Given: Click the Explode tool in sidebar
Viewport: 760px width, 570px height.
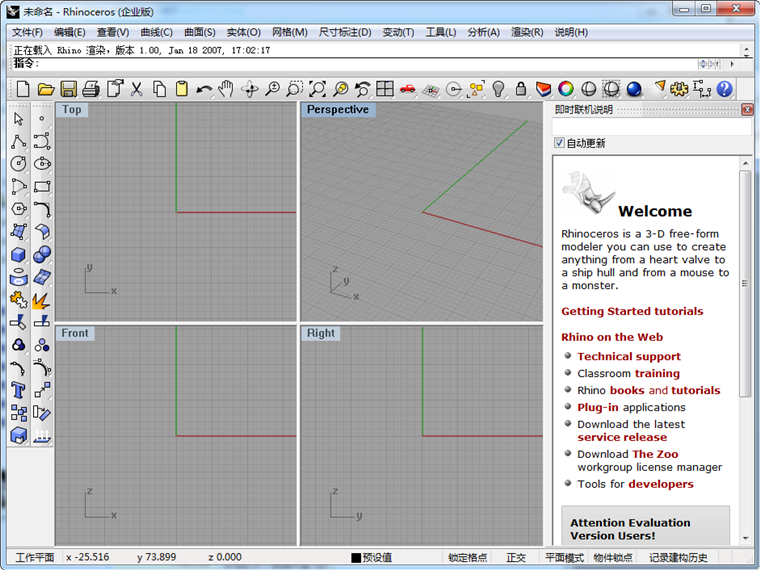Looking at the screenshot, I should tap(41, 299).
